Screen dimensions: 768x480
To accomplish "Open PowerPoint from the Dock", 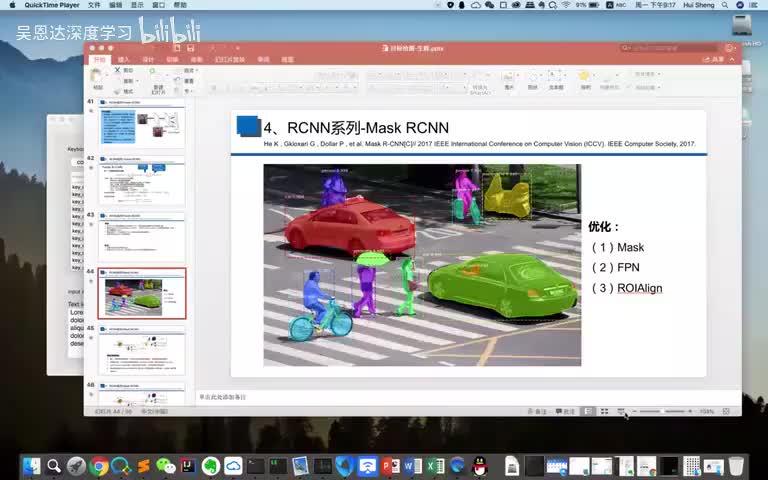I will (x=390, y=466).
